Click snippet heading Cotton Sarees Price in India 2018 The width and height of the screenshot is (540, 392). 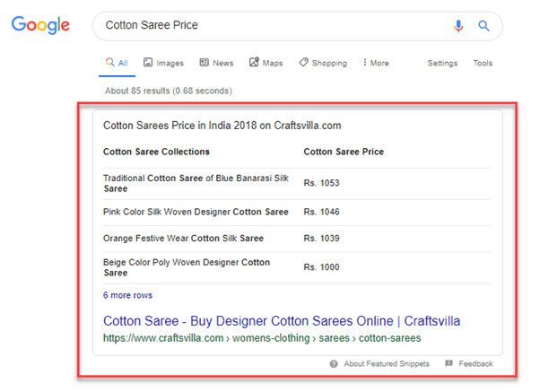coord(222,126)
